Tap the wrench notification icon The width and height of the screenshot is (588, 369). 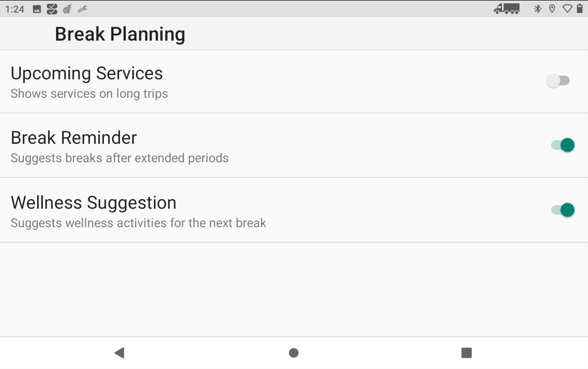[83, 9]
